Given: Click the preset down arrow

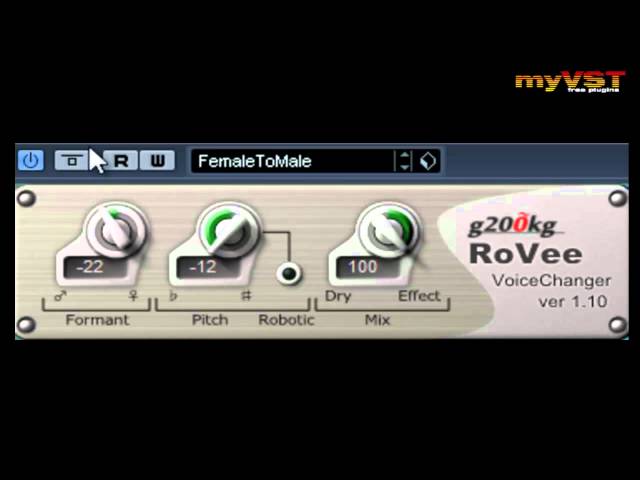Looking at the screenshot, I should point(404,167).
